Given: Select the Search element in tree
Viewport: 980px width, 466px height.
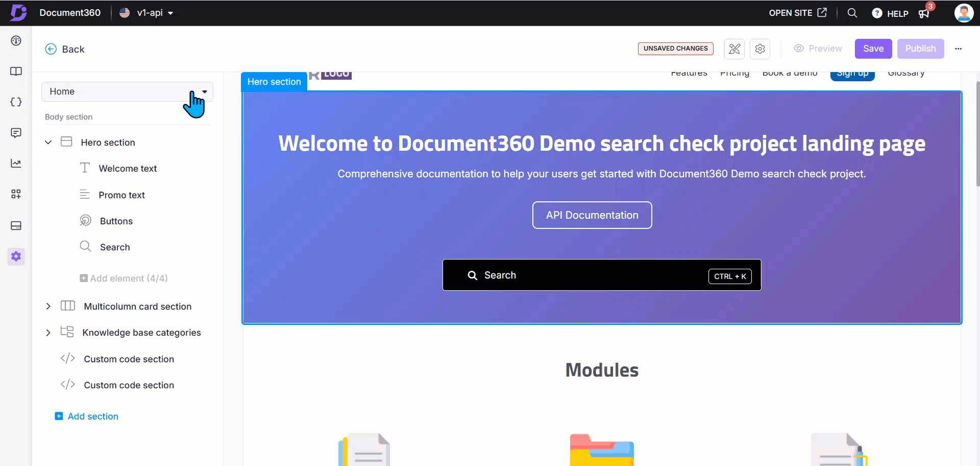Looking at the screenshot, I should pos(115,247).
